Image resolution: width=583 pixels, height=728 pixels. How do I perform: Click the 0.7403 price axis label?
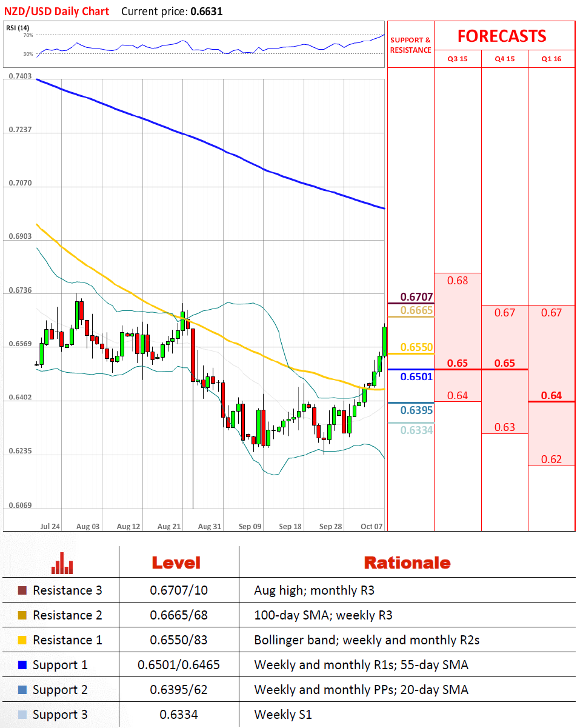[x=20, y=76]
